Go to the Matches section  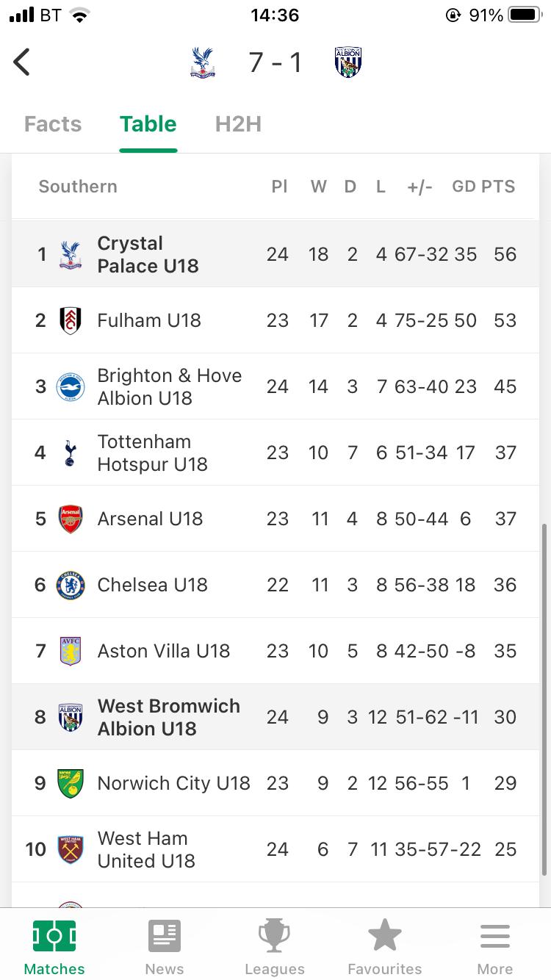[x=54, y=948]
